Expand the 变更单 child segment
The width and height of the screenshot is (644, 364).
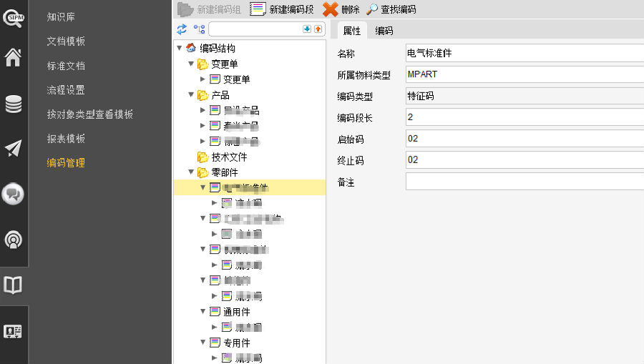pos(203,79)
